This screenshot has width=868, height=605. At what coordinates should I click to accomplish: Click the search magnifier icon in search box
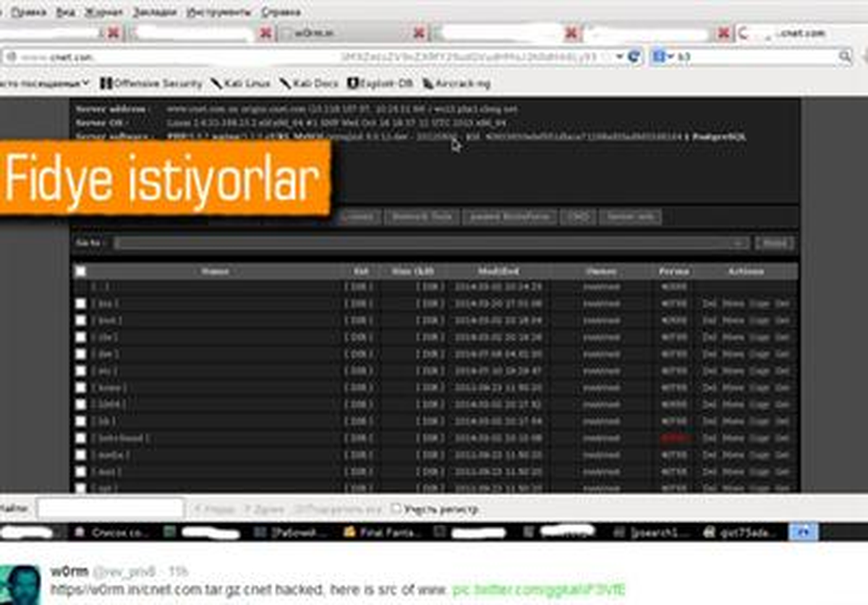(x=844, y=56)
